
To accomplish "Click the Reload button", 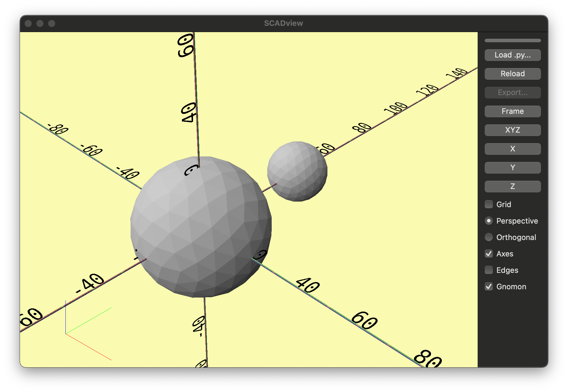I will 512,74.
